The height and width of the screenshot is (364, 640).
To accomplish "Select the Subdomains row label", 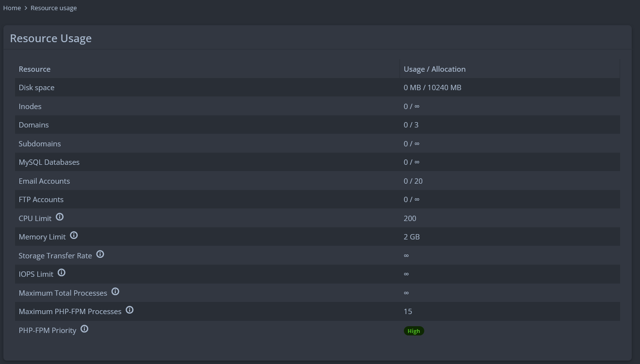I will 40,143.
